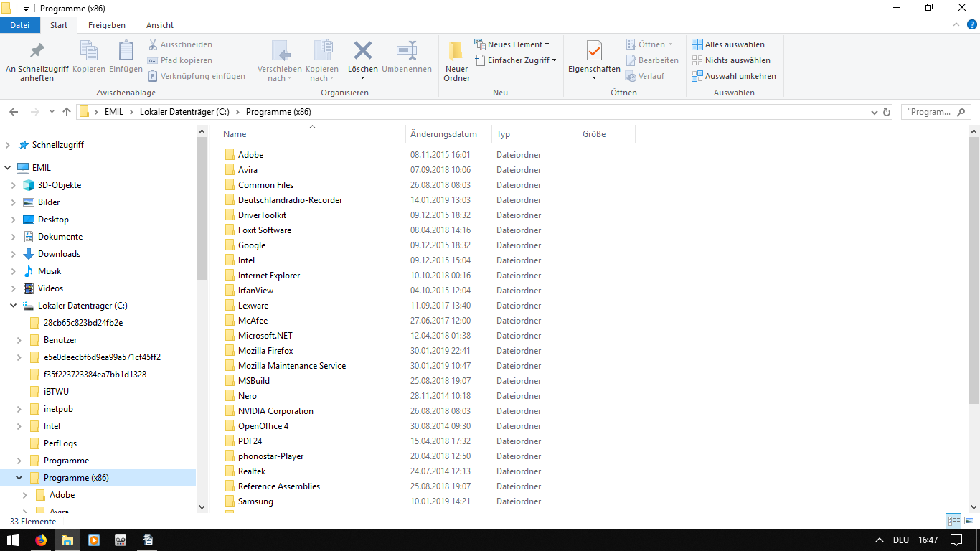Open the address bar history dropdown
The width and height of the screenshot is (980, 551).
tap(874, 112)
